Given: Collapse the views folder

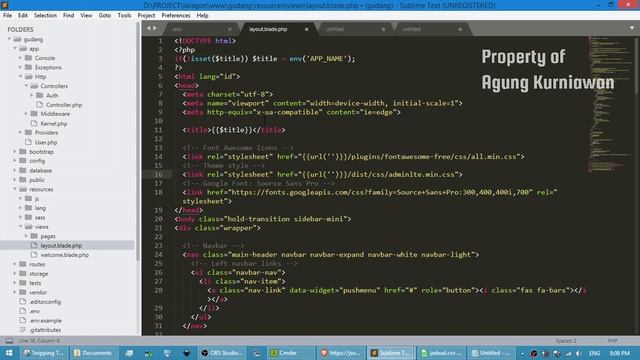Looking at the screenshot, I should coord(20,227).
